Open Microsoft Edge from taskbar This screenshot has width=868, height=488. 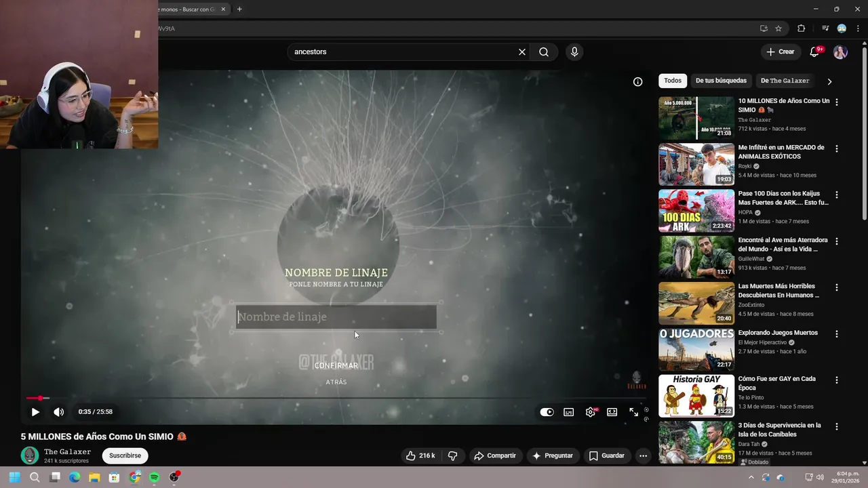pyautogui.click(x=75, y=477)
